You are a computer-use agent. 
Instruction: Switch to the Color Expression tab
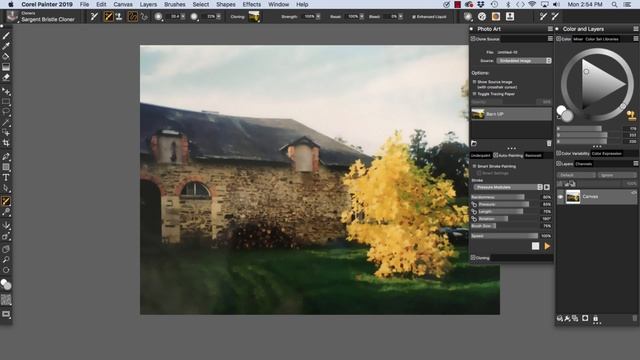point(607,153)
